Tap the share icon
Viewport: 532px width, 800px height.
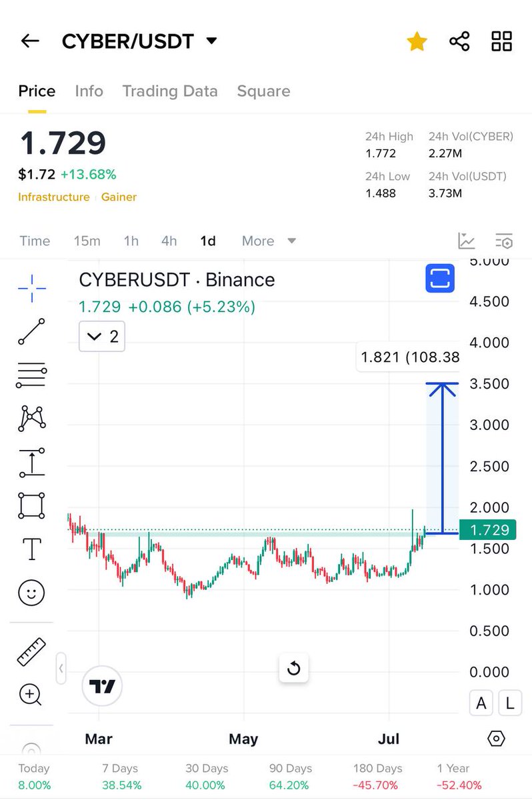pos(459,41)
